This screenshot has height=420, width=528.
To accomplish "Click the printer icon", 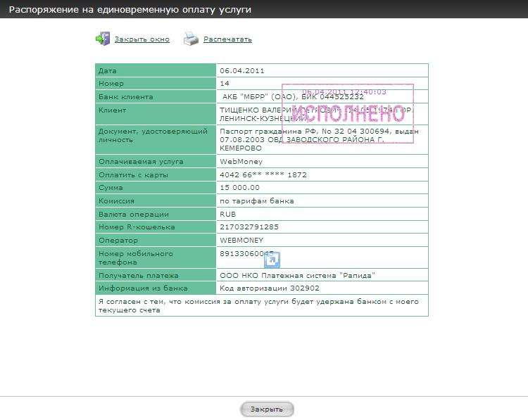I will click(x=191, y=39).
